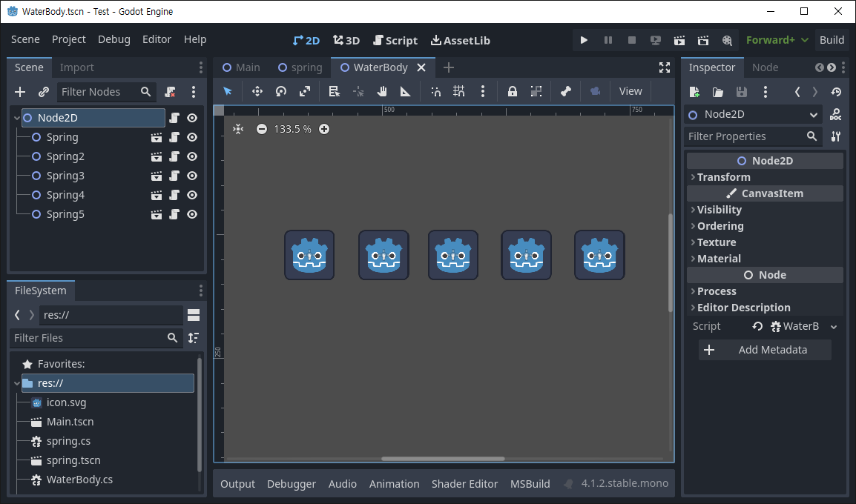Image resolution: width=856 pixels, height=504 pixels.
Task: Toggle distraction-free mode
Action: (665, 67)
